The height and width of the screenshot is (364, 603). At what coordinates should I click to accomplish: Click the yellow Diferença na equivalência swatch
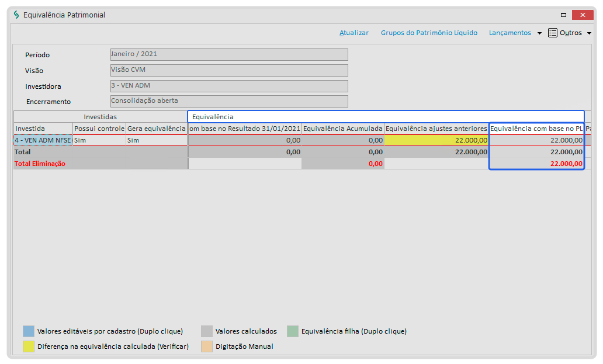coord(29,346)
